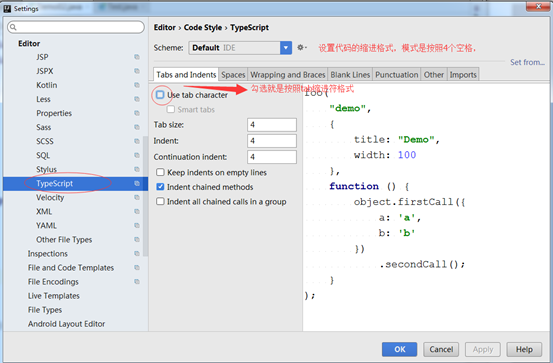553x363 pixels.
Task: Click the settings tree scrollbar
Action: coord(145,196)
